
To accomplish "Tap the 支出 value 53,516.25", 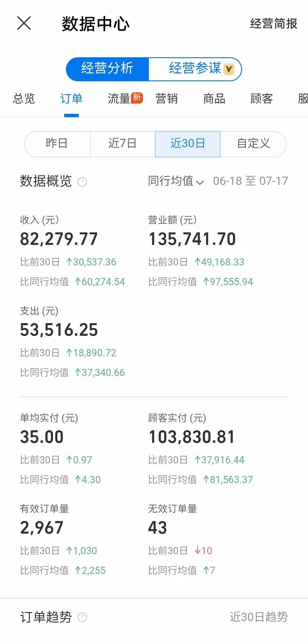I will click(59, 330).
